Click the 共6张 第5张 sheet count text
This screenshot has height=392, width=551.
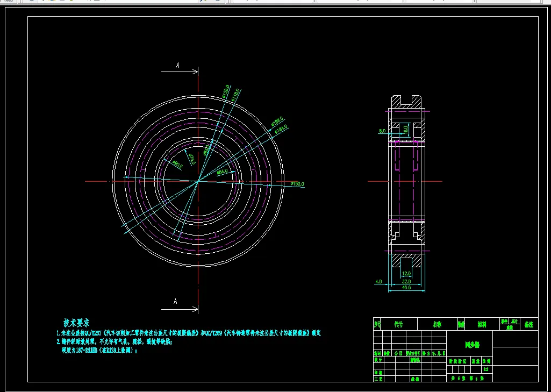pos(467,379)
